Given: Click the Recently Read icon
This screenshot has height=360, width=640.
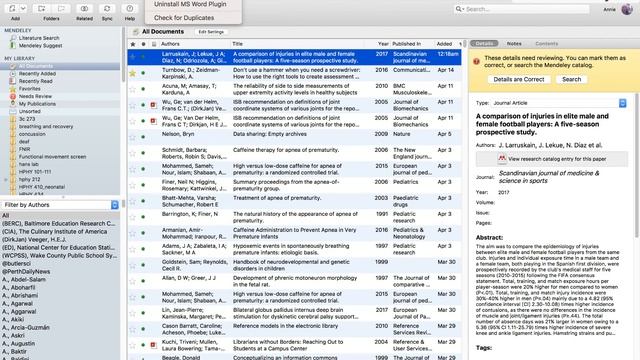Looking at the screenshot, I should [x=13, y=81].
